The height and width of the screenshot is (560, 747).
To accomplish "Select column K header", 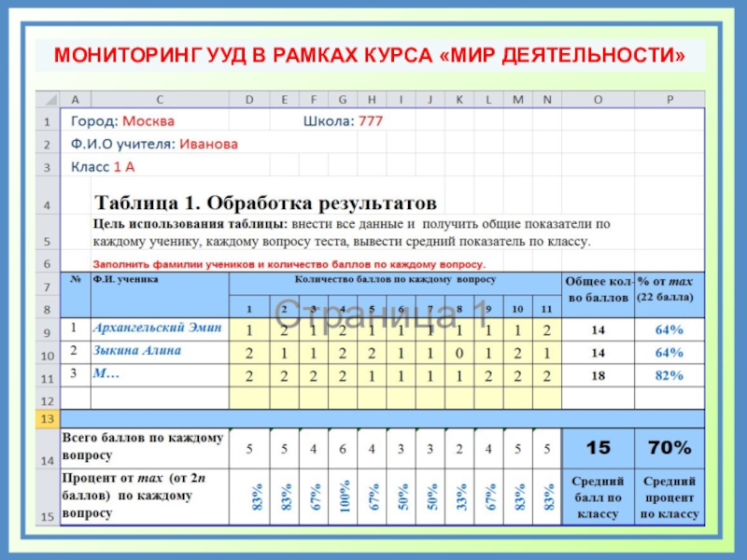I will point(459,99).
